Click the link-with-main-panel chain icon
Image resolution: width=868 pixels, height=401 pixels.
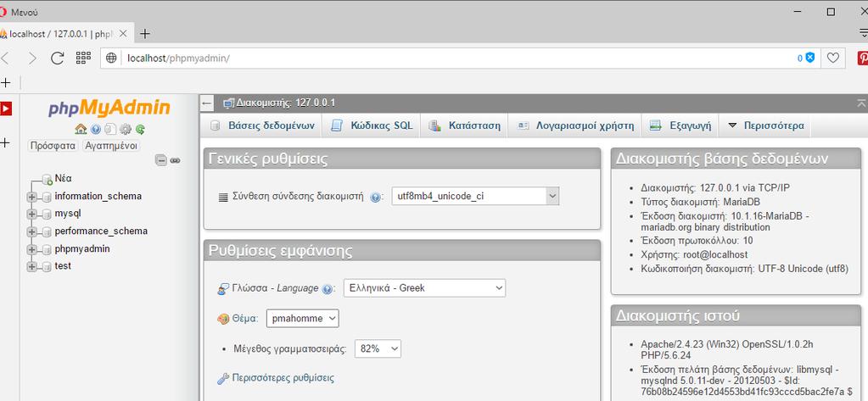175,160
